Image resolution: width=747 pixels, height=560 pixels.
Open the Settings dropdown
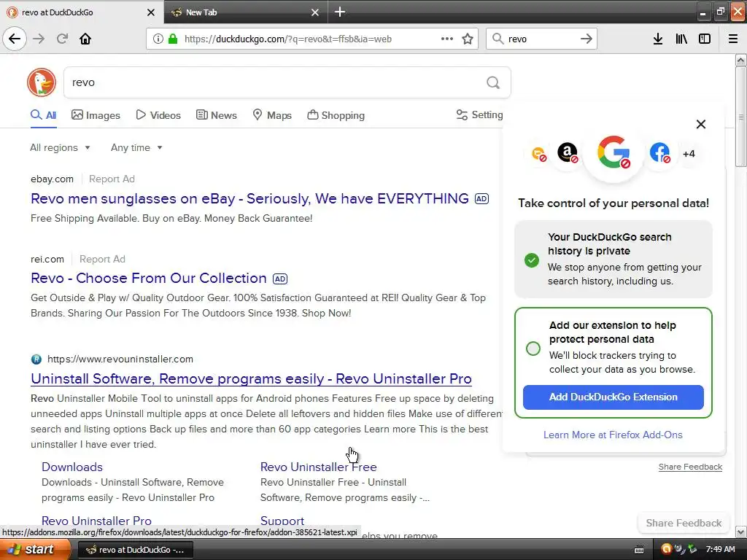(479, 114)
